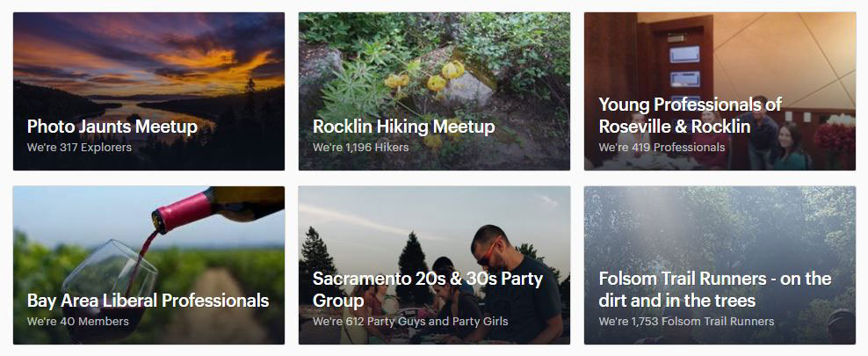Click the Rocklin Hiking Meetup title
Viewport: 868px width, 356px height.
pyautogui.click(x=403, y=127)
